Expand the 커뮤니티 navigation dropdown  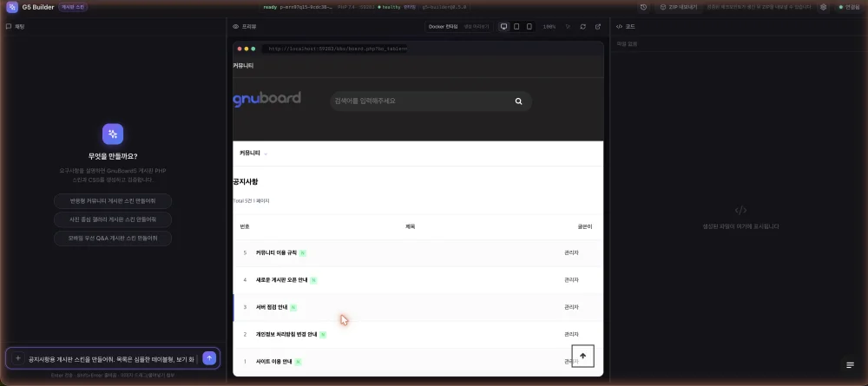(x=253, y=154)
